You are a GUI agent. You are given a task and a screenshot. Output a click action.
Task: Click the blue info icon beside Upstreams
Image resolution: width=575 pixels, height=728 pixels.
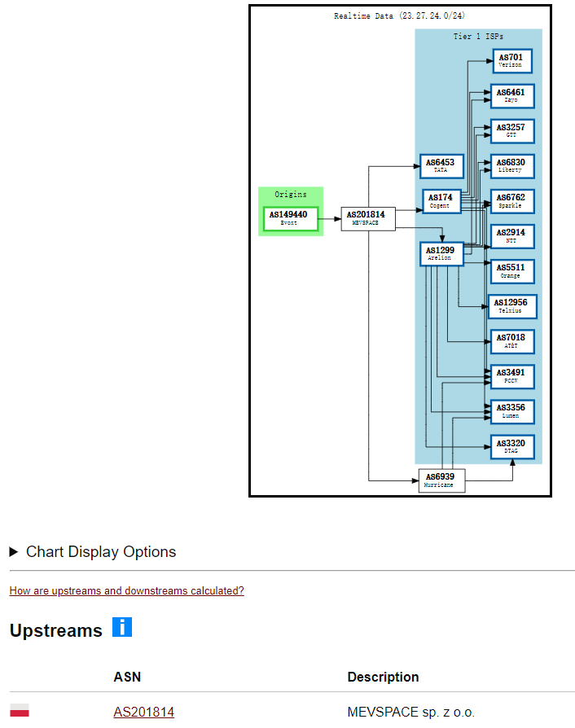coord(122,627)
